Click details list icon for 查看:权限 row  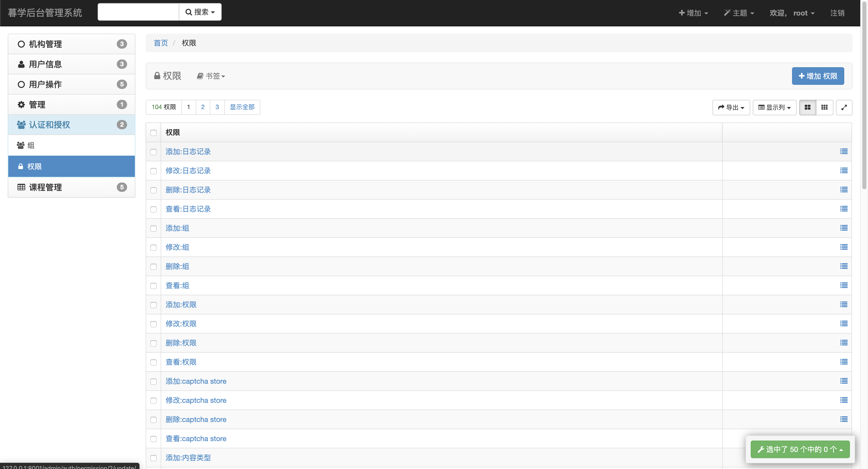[x=843, y=362]
